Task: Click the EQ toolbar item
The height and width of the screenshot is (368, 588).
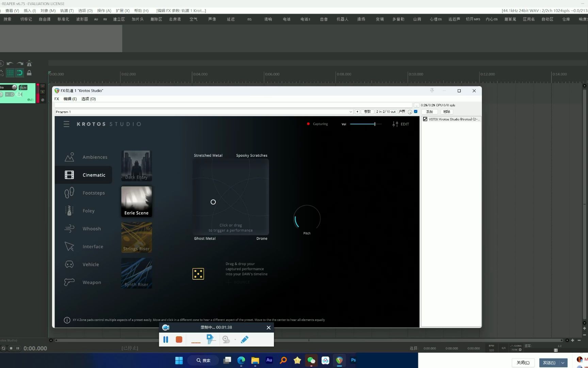Action: pos(249,19)
